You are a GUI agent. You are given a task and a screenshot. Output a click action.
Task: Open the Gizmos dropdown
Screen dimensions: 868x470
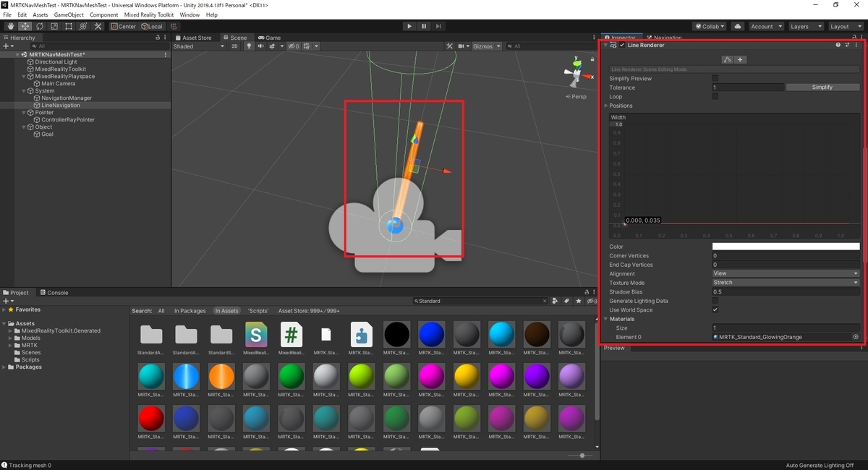486,46
